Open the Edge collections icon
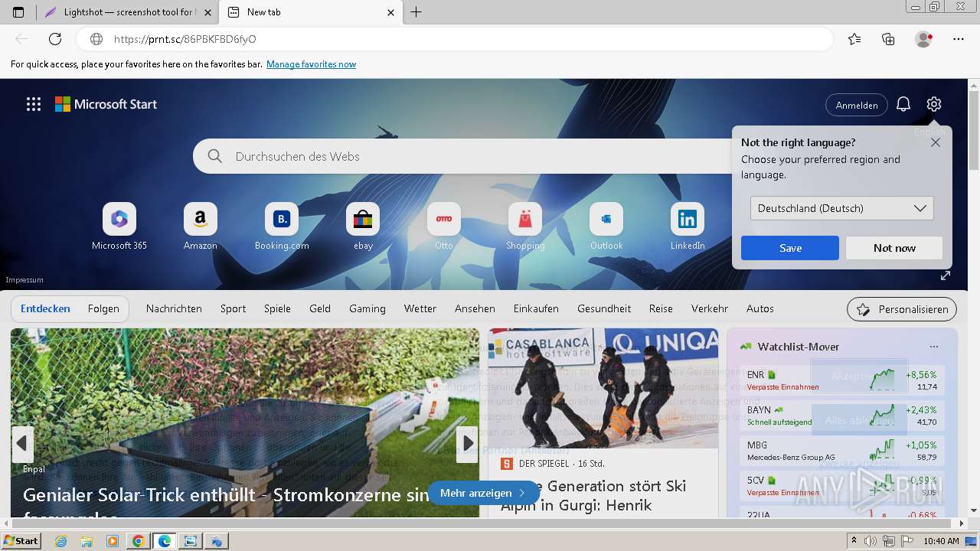 pos(888,39)
